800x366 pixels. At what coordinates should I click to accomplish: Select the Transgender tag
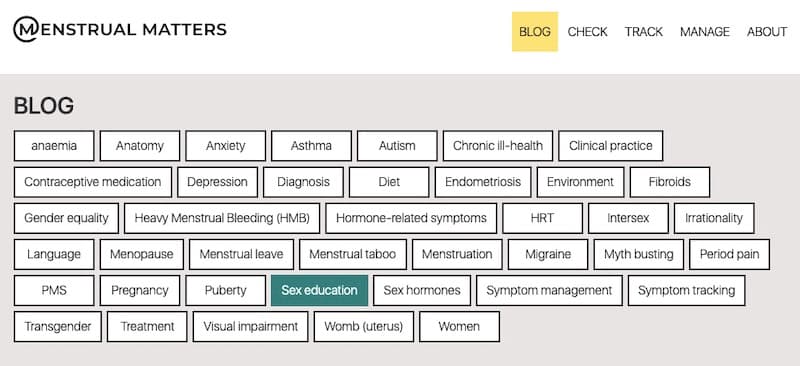click(x=58, y=327)
